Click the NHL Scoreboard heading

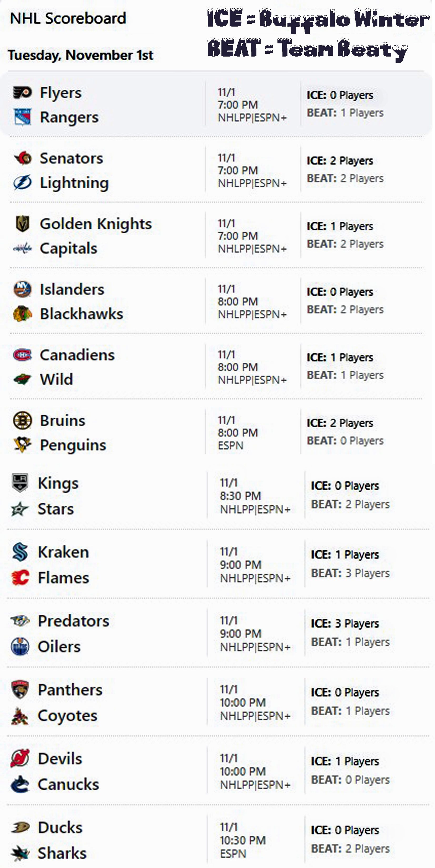(x=68, y=18)
